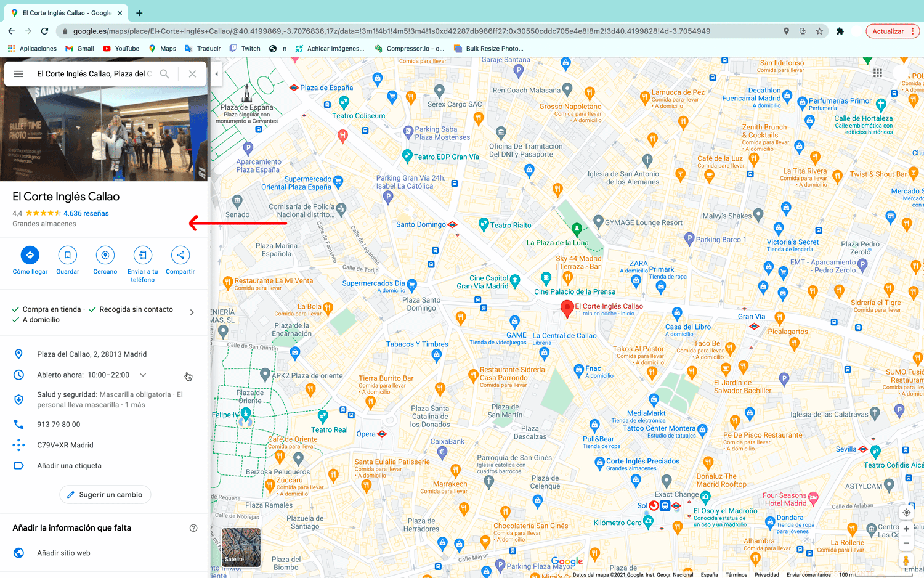Click the Primark shop label
This screenshot has height=578, width=924.
(x=662, y=269)
